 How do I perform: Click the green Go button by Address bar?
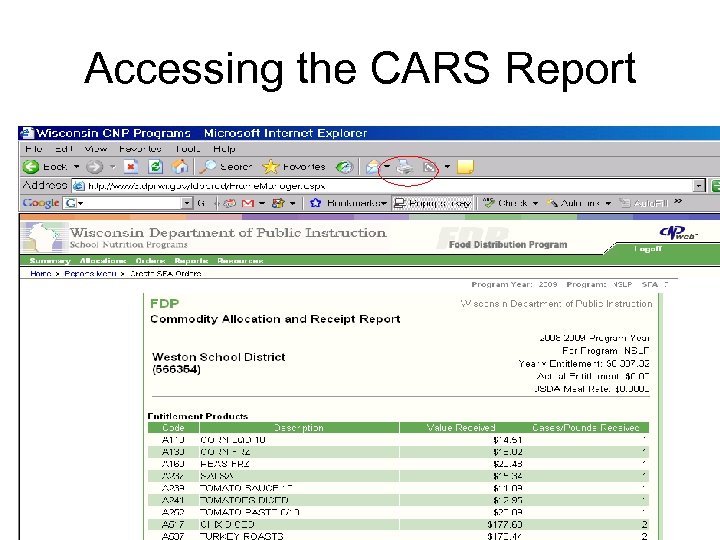point(715,186)
